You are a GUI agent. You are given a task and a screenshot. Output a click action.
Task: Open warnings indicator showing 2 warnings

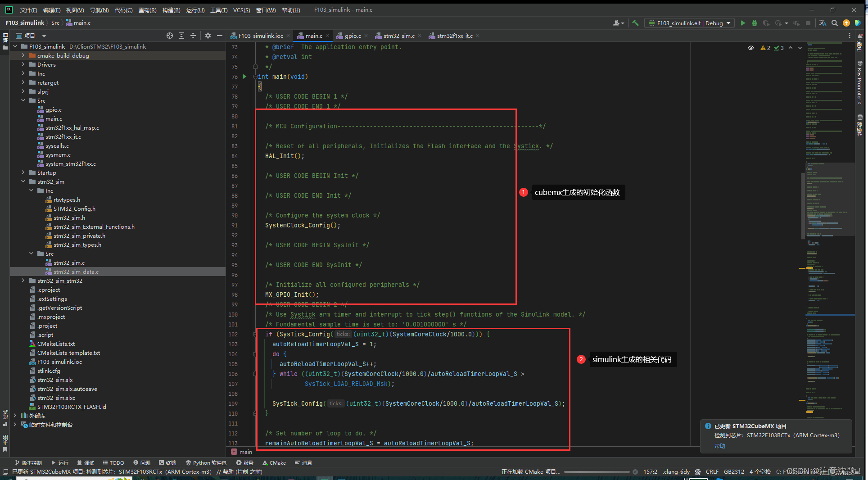point(765,48)
